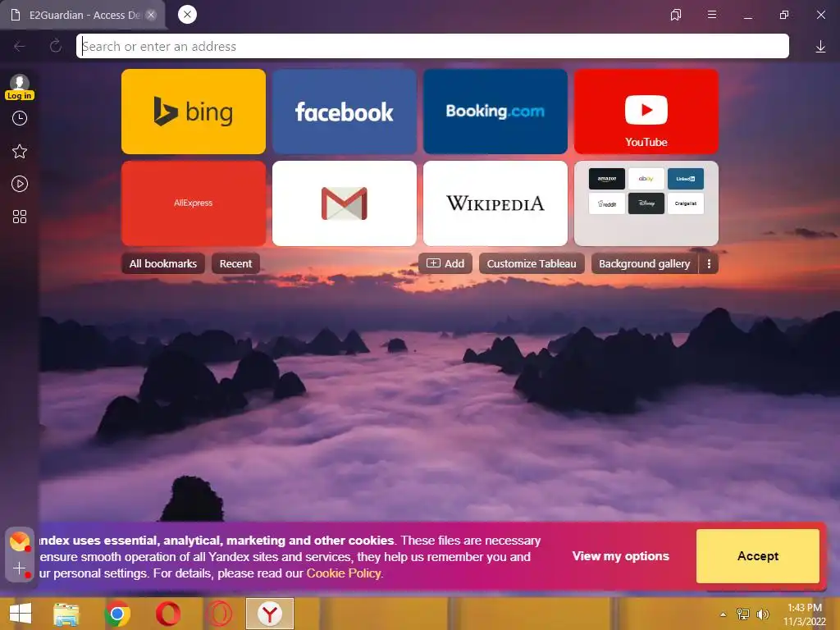Screen dimensions: 840x630
Task: Expand background options three-dot menu
Action: click(709, 263)
